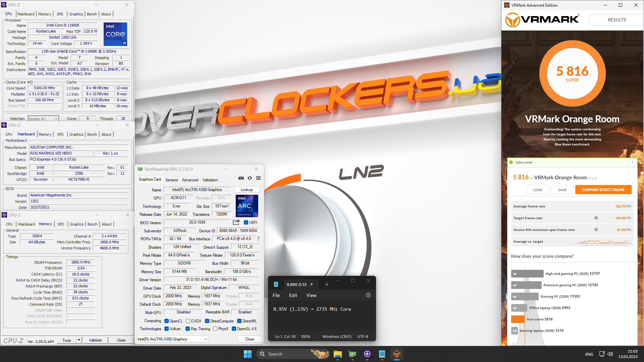Open the Edit menu in Notepad
The height and width of the screenshot is (362, 644).
coord(293,295)
